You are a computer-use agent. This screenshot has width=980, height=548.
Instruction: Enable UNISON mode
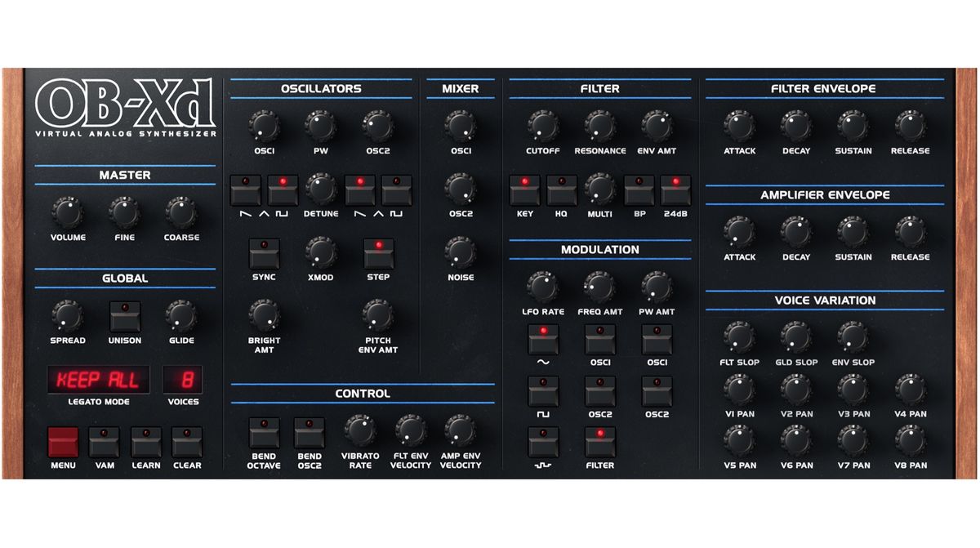coord(124,314)
